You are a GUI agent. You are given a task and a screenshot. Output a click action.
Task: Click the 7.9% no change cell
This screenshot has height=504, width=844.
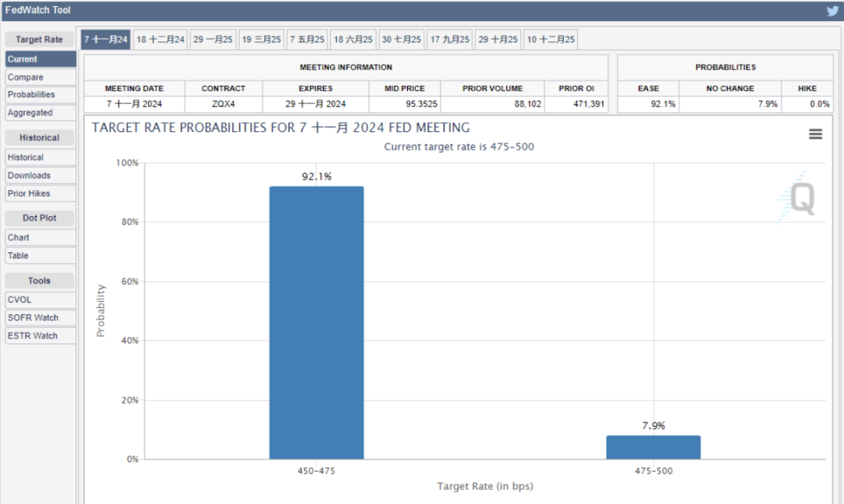(x=730, y=104)
